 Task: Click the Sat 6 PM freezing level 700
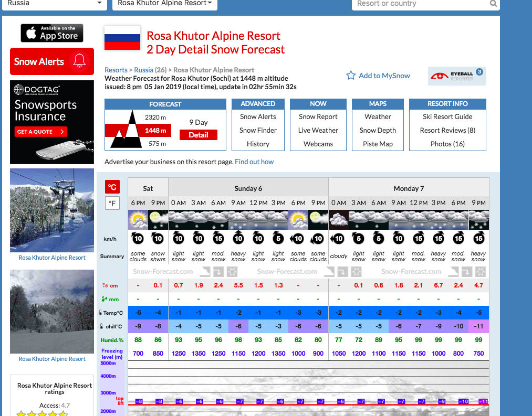coord(138,353)
